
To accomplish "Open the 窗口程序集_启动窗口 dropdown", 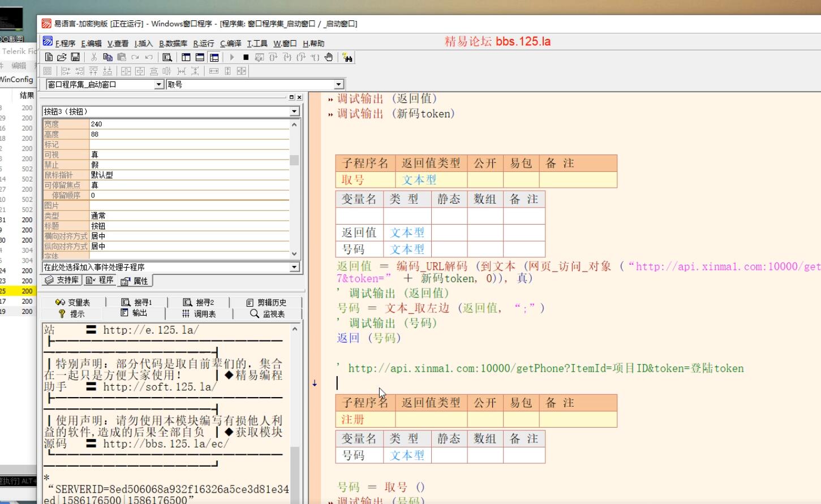I will [x=159, y=84].
